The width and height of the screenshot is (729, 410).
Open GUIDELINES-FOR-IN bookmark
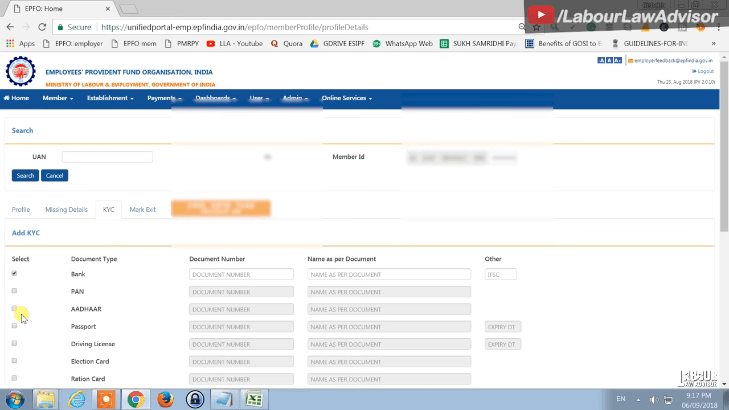pyautogui.click(x=649, y=43)
